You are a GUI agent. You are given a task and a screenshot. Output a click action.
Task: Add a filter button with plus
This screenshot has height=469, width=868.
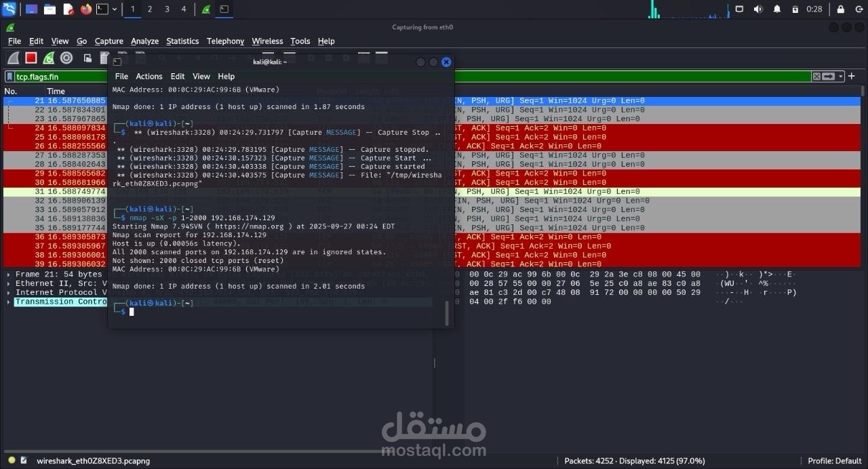(852, 77)
